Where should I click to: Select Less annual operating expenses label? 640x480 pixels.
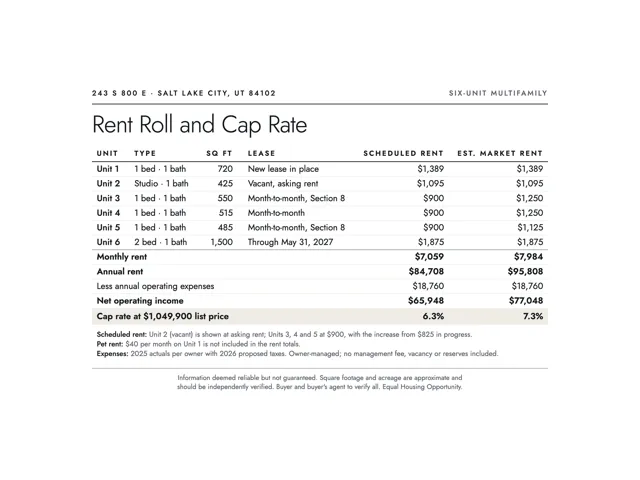point(155,286)
